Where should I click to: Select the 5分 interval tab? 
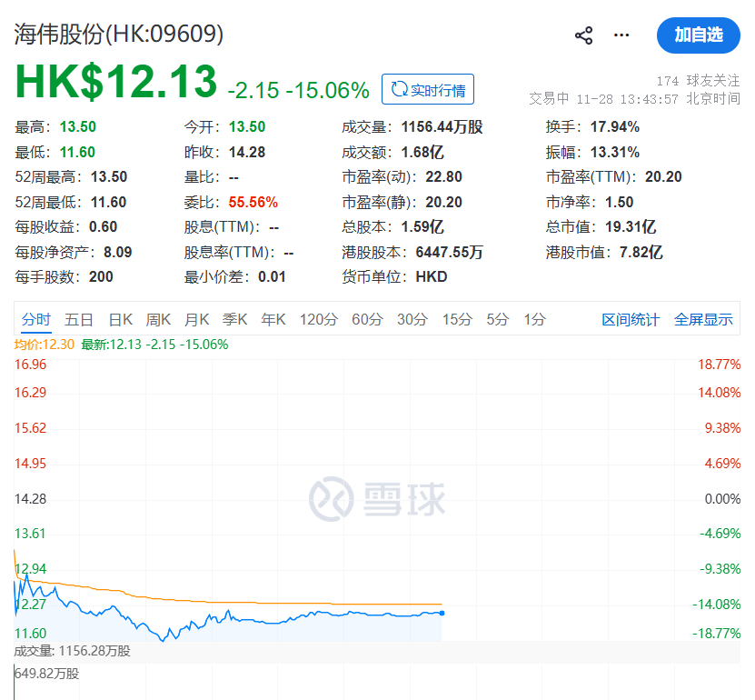point(497,319)
